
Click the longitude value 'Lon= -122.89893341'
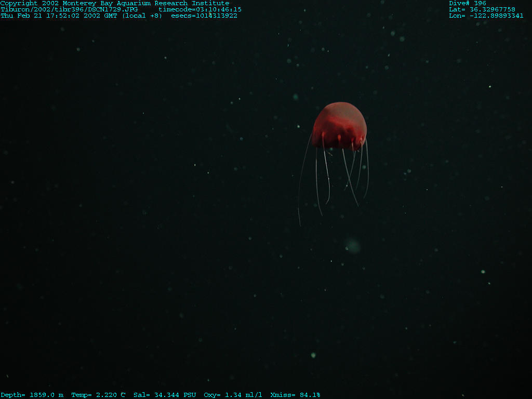tap(486, 16)
